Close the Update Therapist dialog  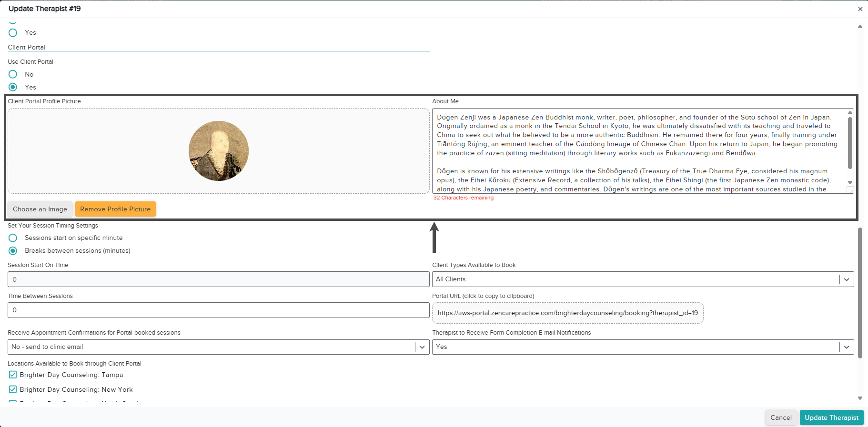click(x=860, y=9)
